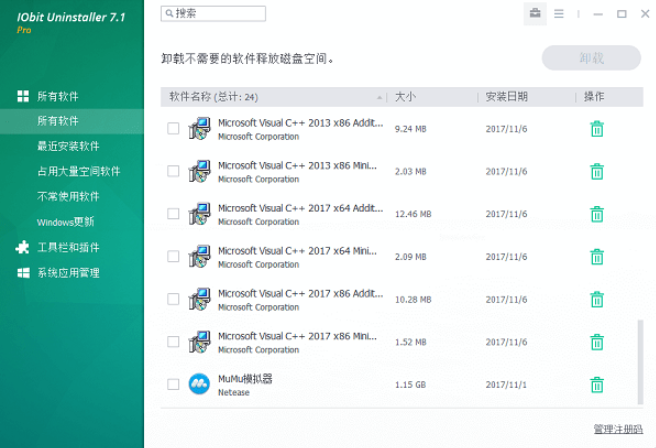Check the Visual C++ 2013 x86 Additional checkbox
Viewport: 656px width, 448px height.
173,128
